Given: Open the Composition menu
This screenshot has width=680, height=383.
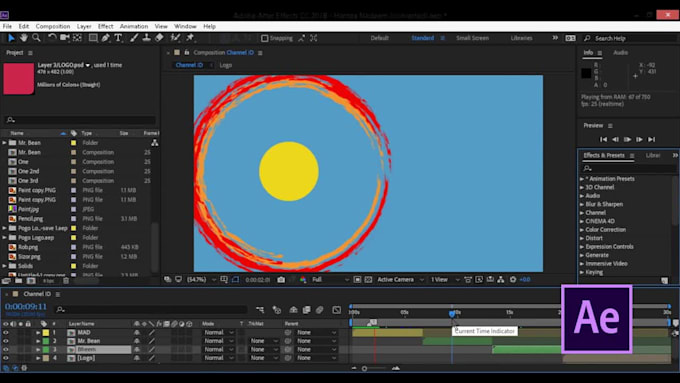Looking at the screenshot, I should (53, 26).
